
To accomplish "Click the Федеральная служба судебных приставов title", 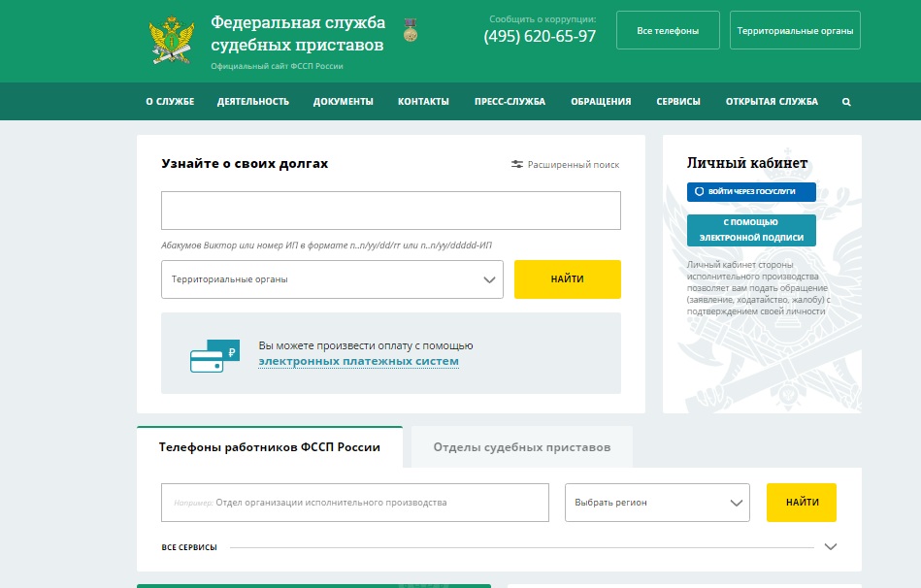I will tap(298, 34).
